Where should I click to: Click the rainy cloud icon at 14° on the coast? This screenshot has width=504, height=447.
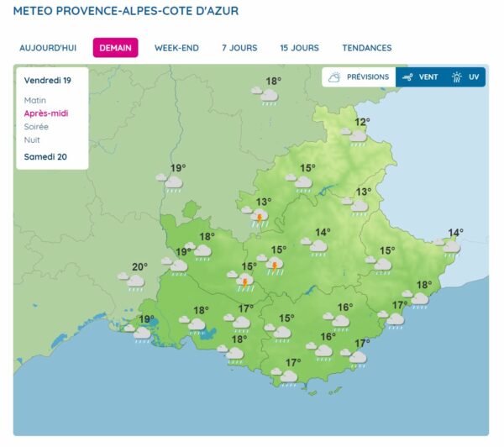(x=448, y=248)
